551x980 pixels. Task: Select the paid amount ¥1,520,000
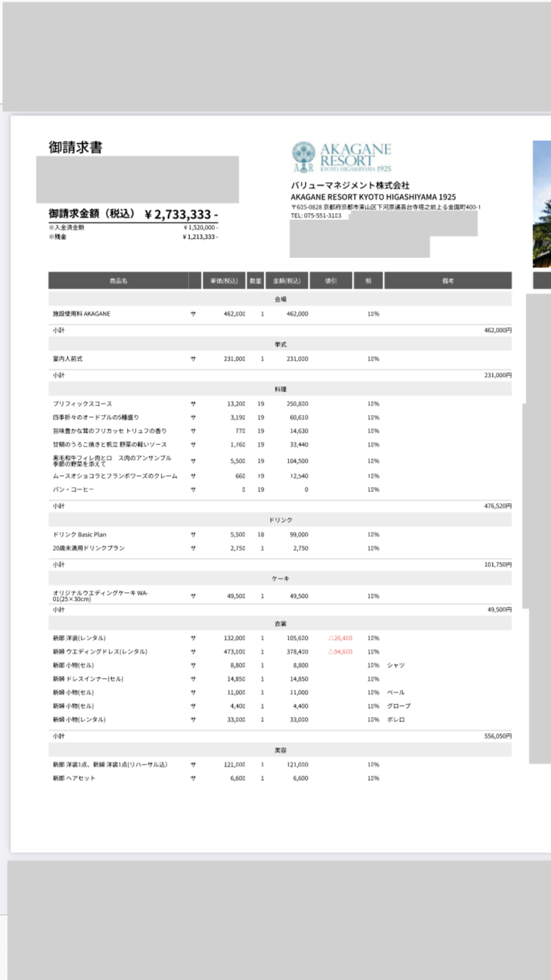pyautogui.click(x=201, y=228)
